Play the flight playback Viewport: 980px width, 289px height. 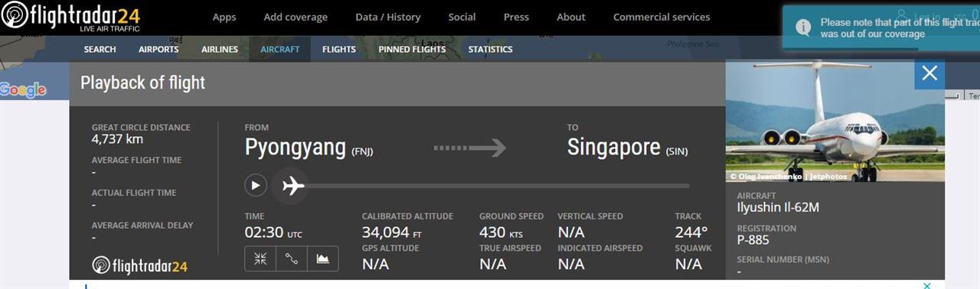[256, 185]
